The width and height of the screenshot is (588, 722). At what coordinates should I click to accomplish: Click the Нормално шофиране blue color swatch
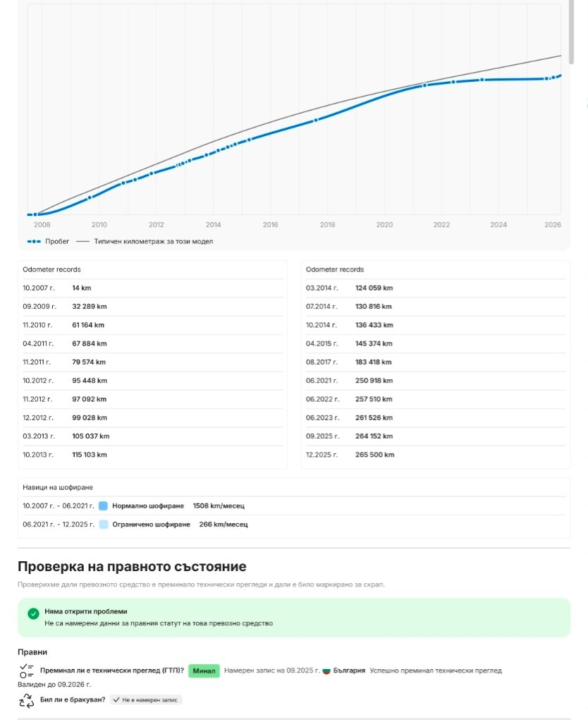pos(103,506)
